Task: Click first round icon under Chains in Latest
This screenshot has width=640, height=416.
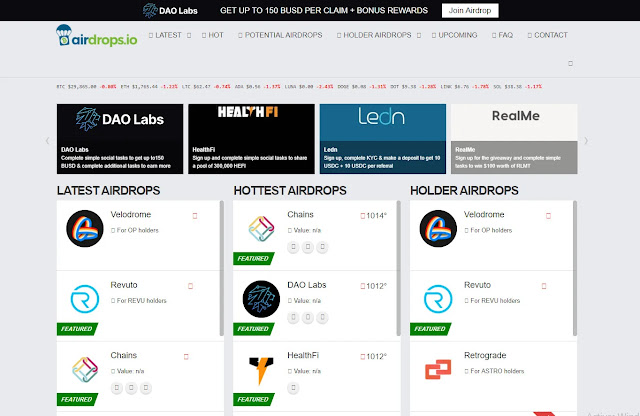Action: tap(117, 388)
